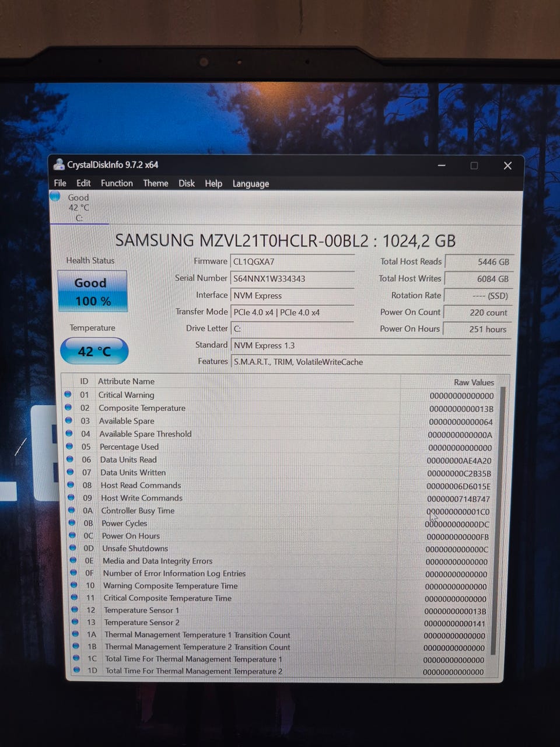Click raw value 00000000AE4A20
560x747 pixels.
click(x=459, y=460)
